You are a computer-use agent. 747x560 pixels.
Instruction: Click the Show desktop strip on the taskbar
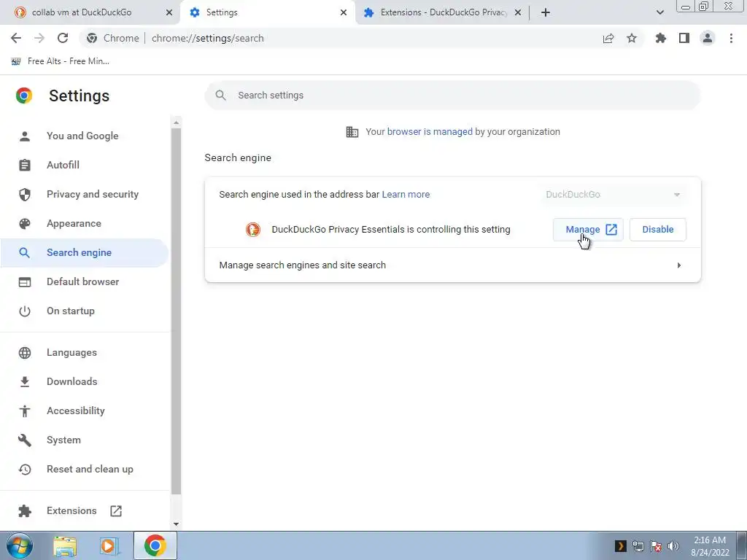(x=742, y=545)
